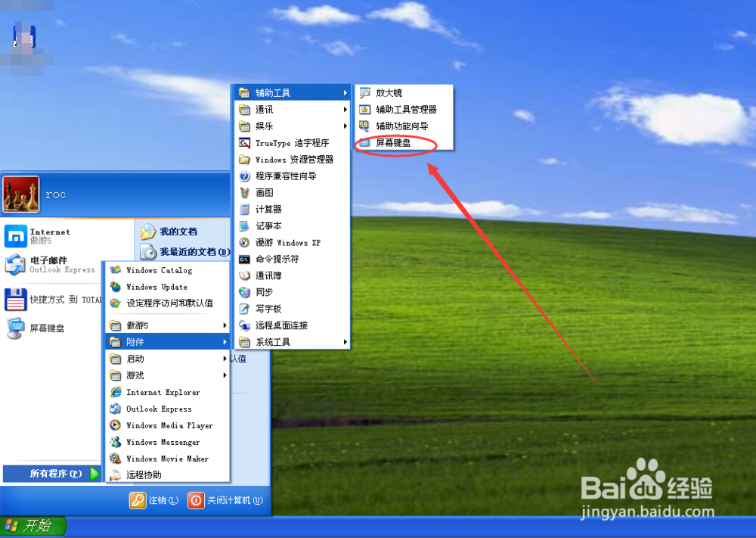Viewport: 756px width, 538px height.
Task: Click 关闭计算机 shutdown button
Action: coord(225,500)
